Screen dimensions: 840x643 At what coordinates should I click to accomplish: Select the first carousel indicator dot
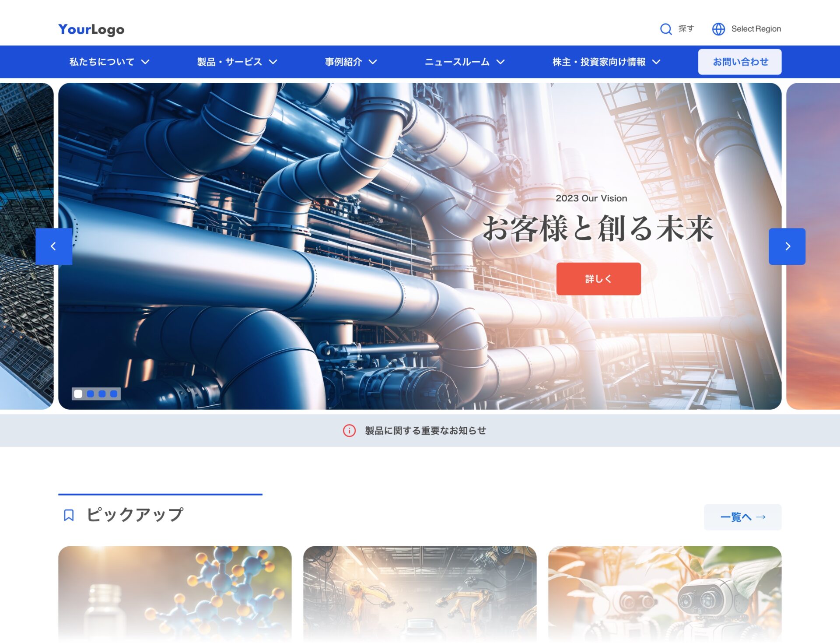[78, 394]
